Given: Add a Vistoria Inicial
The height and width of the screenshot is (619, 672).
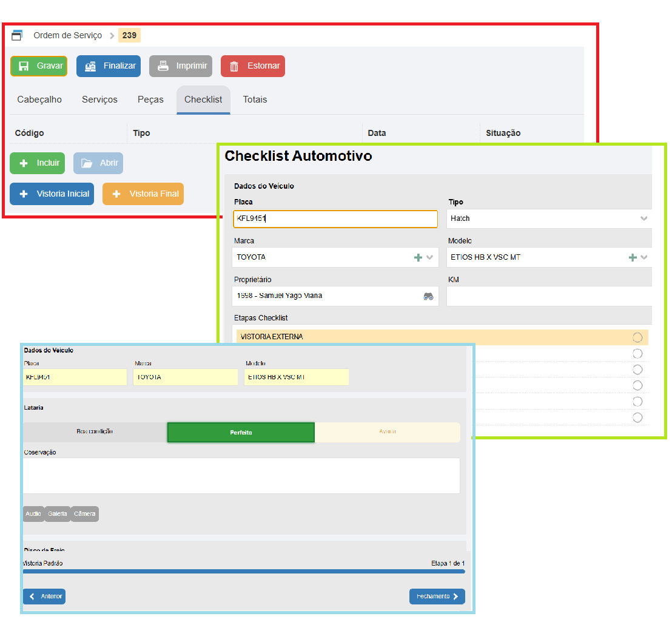Looking at the screenshot, I should click(x=52, y=194).
